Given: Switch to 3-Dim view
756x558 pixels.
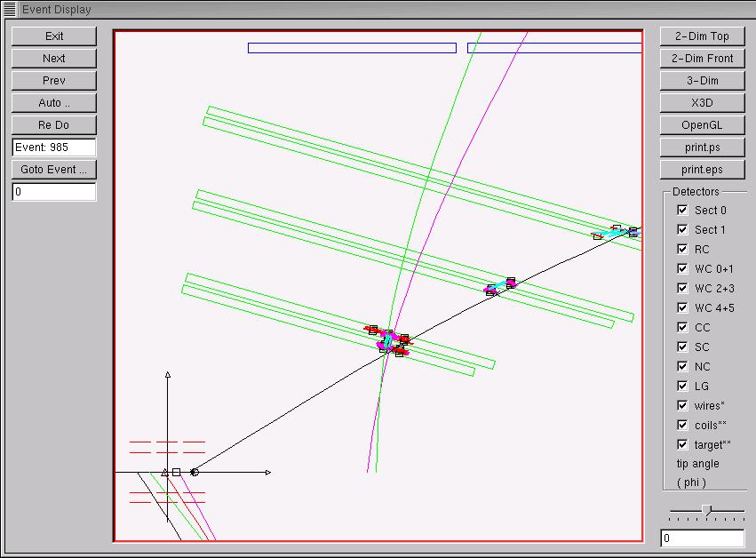Looking at the screenshot, I should 702,81.
